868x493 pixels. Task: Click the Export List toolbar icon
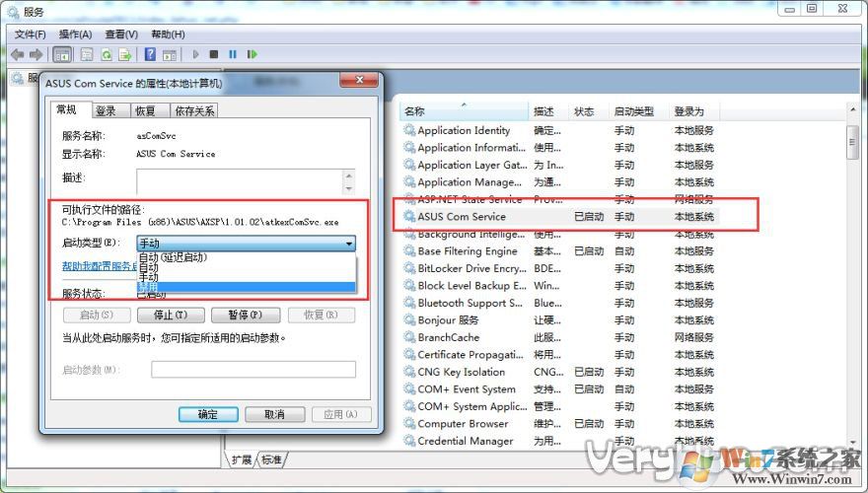pos(125,54)
